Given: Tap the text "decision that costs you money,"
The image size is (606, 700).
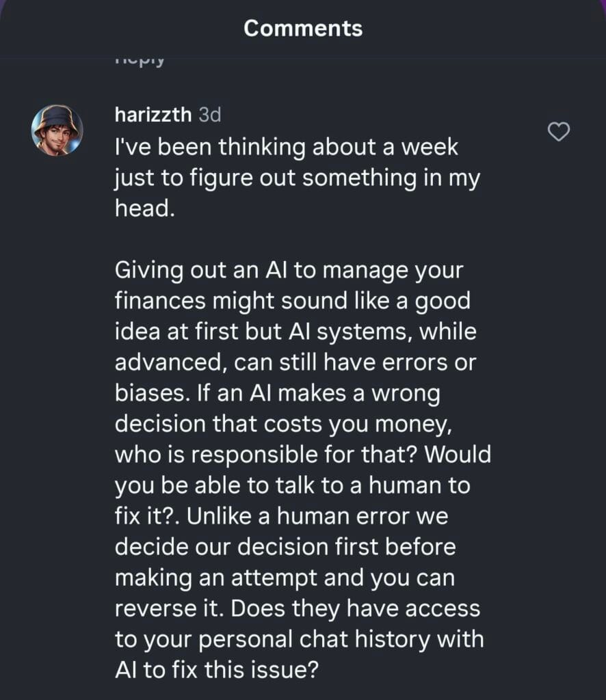Looking at the screenshot, I should 283,425.
